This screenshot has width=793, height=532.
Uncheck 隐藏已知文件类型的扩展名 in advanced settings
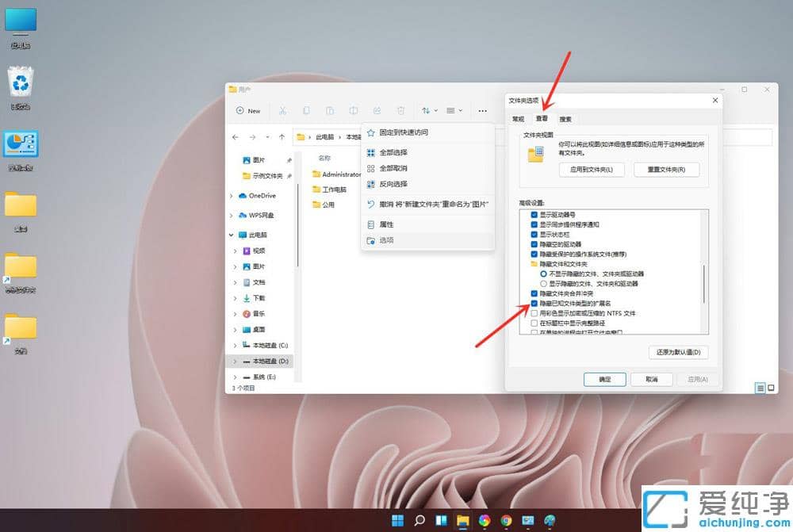tap(534, 304)
